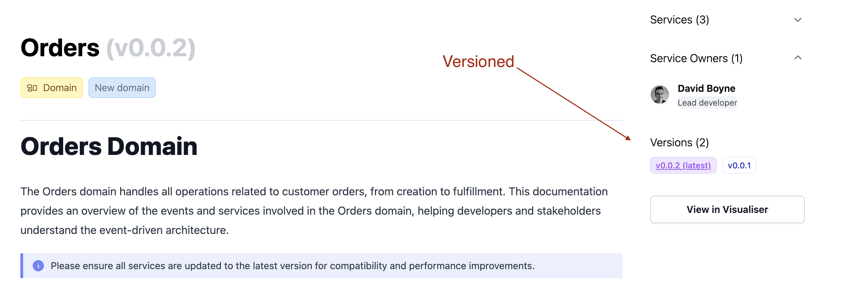Screen dimensions: 868x294
Task: Select the v0.0.2 (latest) version link
Action: (x=683, y=166)
